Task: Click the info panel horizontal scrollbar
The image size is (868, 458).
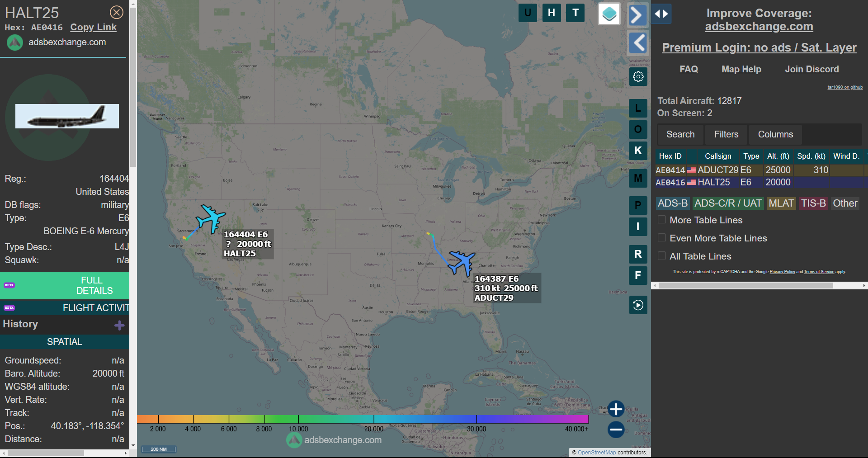Action: pyautogui.click(x=46, y=453)
